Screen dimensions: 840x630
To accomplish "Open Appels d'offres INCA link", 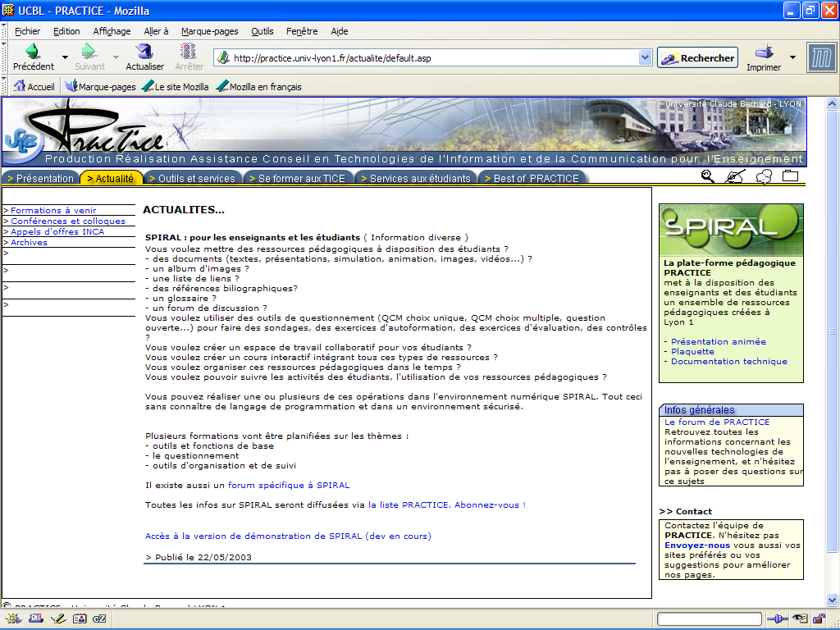I will tap(57, 232).
